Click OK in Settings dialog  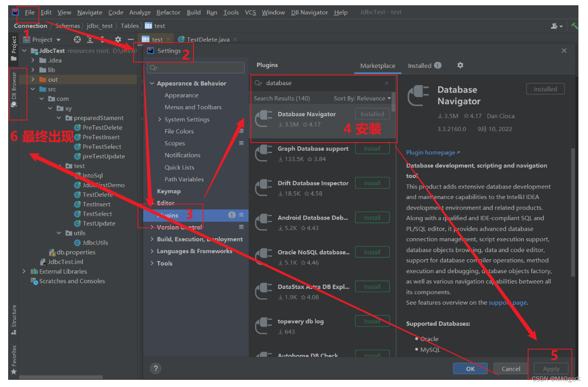coord(470,369)
